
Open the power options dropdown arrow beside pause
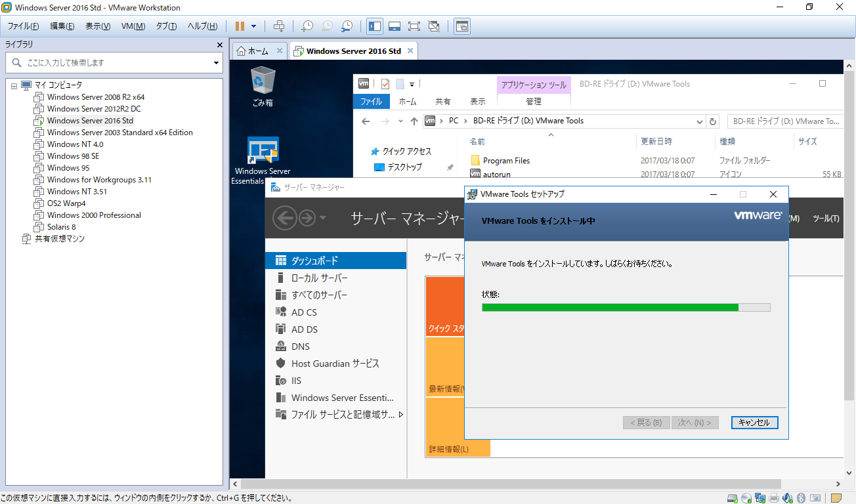[x=254, y=26]
